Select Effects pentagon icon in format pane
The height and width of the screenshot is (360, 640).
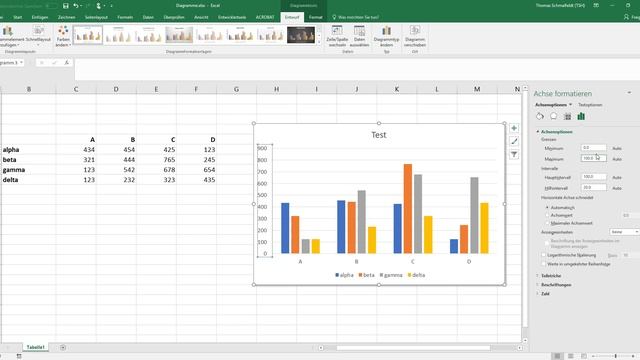[553, 116]
